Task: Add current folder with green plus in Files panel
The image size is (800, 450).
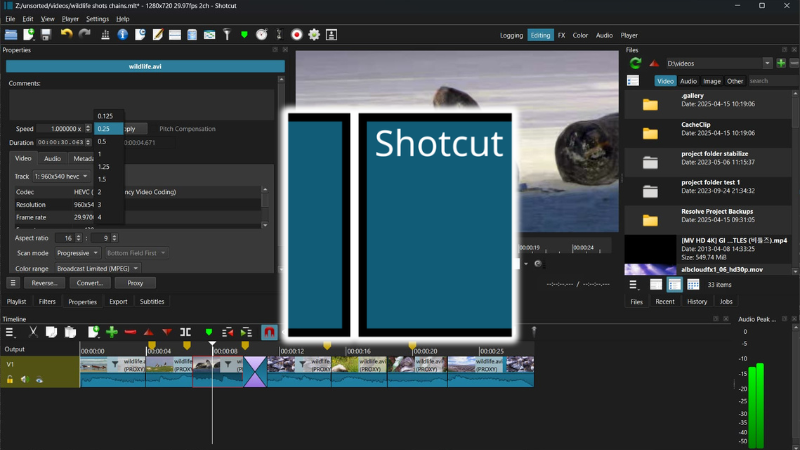Action: pos(781,63)
